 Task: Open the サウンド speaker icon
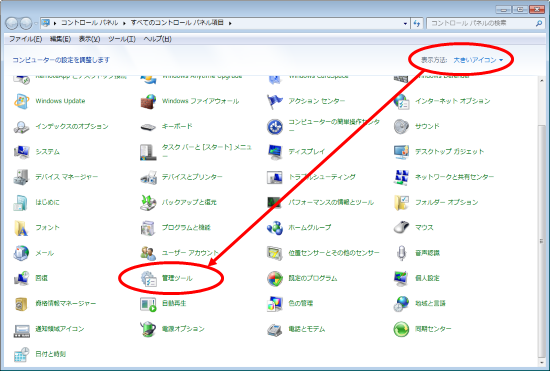pyautogui.click(x=401, y=126)
